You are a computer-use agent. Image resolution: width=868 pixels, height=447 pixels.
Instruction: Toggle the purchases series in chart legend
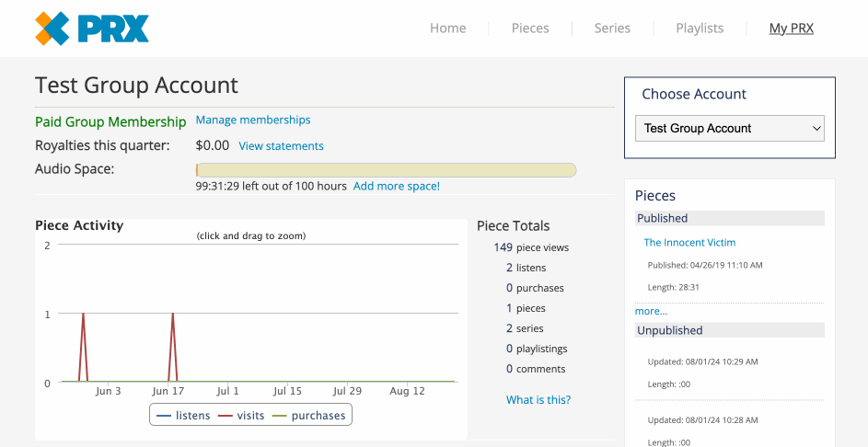coord(309,416)
